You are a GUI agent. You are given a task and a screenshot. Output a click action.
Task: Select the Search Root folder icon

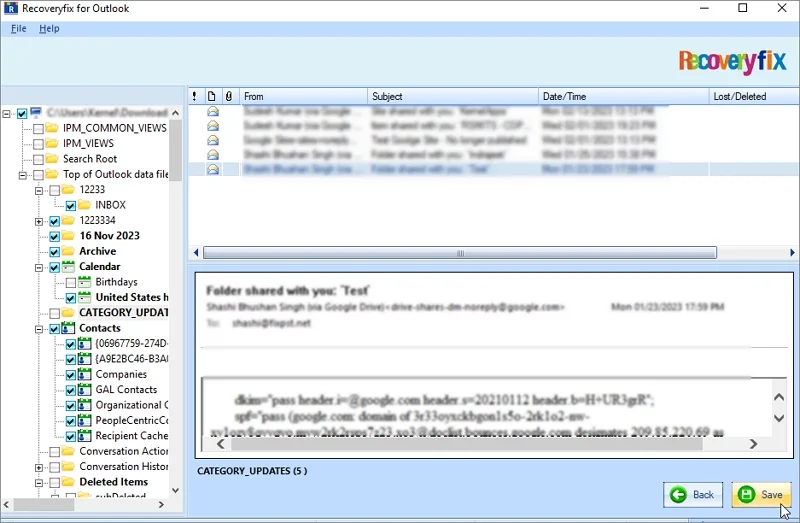coord(52,158)
